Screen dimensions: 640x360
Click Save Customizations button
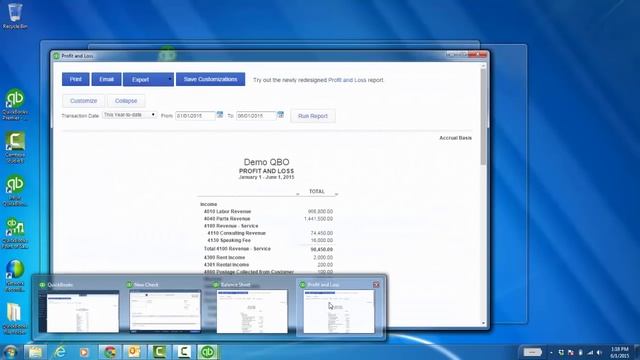click(210, 79)
